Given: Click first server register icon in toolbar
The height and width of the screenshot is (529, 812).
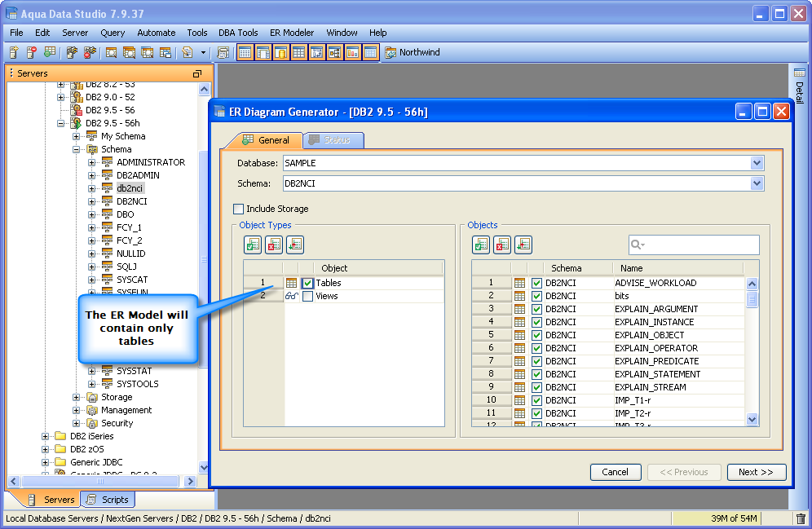Looking at the screenshot, I should (x=14, y=52).
